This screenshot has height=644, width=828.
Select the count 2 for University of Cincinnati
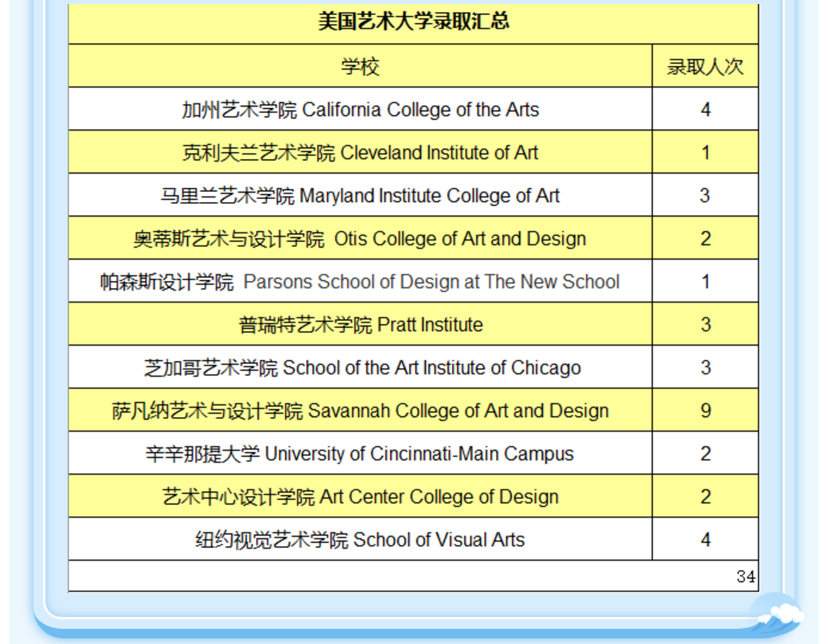[705, 454]
